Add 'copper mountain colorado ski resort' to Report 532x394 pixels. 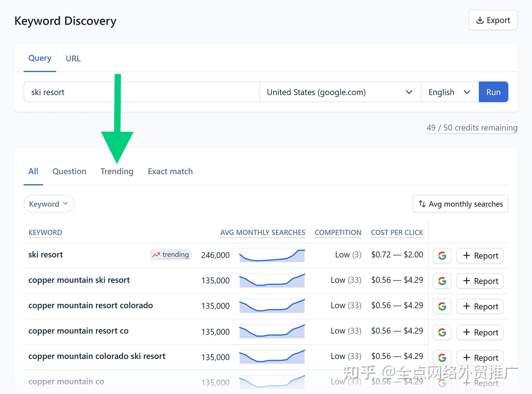pos(480,358)
